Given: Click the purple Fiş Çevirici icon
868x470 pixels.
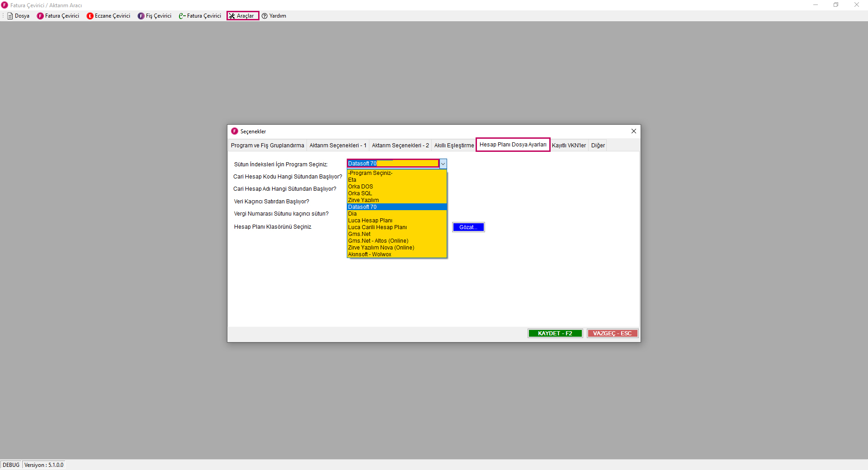Looking at the screenshot, I should [x=141, y=16].
